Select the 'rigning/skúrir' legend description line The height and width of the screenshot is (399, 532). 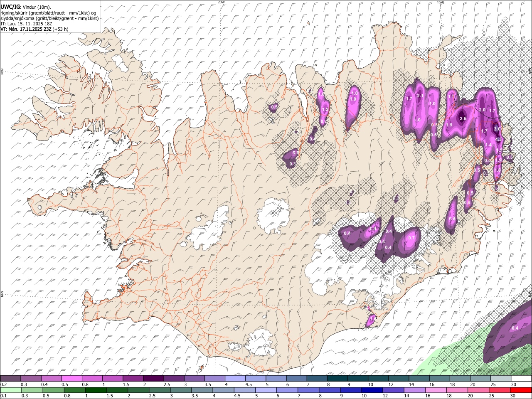click(x=49, y=13)
